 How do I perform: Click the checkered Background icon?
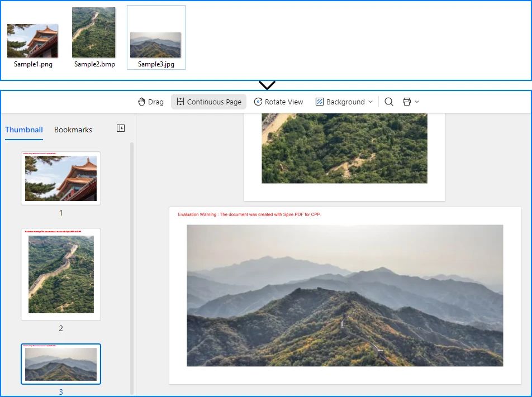click(x=320, y=102)
